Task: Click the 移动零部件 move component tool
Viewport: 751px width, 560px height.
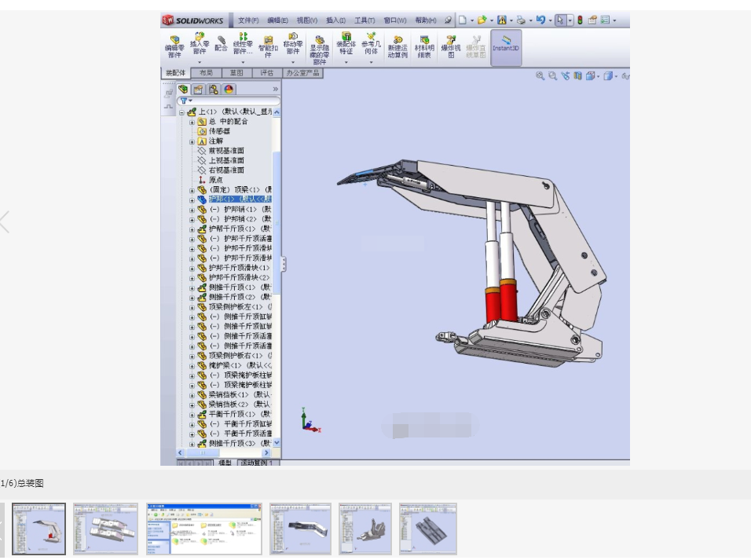Action: [x=293, y=43]
